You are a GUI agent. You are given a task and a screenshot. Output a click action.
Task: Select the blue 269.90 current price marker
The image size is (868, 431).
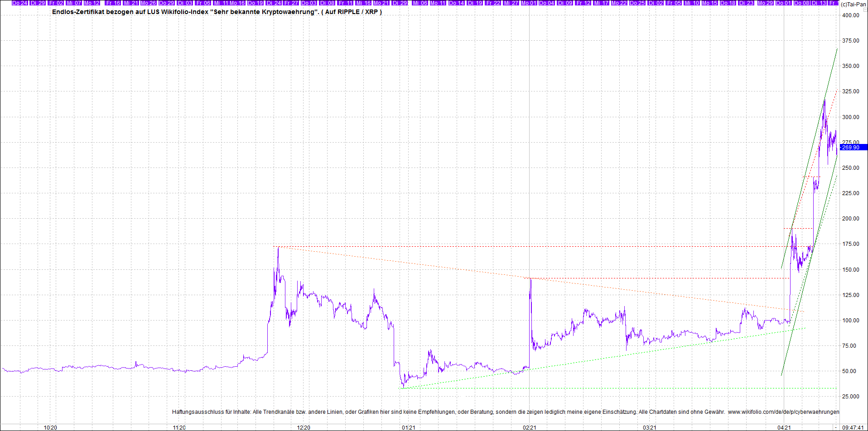click(x=853, y=147)
